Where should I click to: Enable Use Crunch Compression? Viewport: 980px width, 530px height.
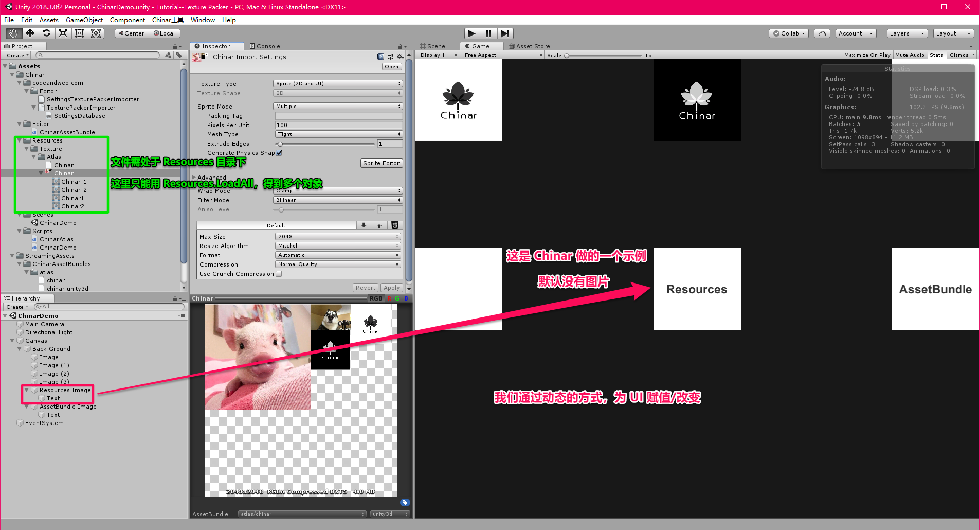tap(278, 273)
